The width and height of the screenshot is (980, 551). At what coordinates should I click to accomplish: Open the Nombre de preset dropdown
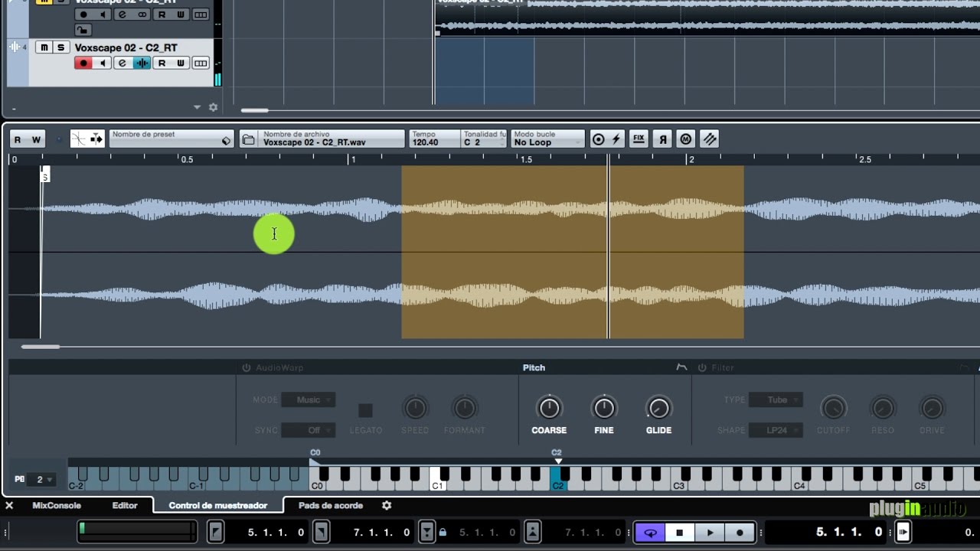171,139
